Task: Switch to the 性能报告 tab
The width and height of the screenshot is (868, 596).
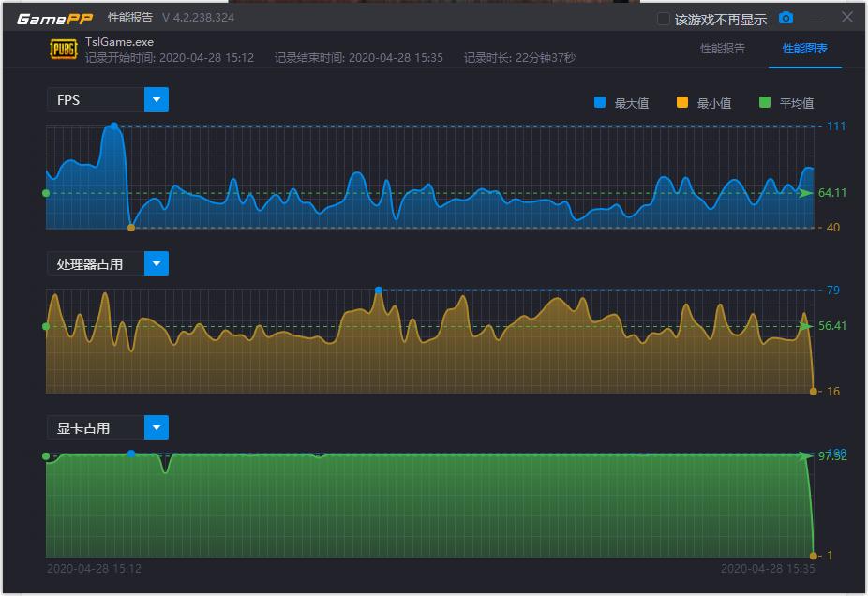Action: (x=721, y=50)
